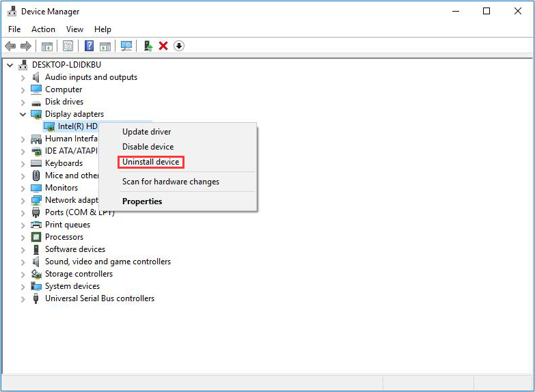Image resolution: width=535 pixels, height=392 pixels.
Task: Click the Monitors icon
Action: click(36, 188)
